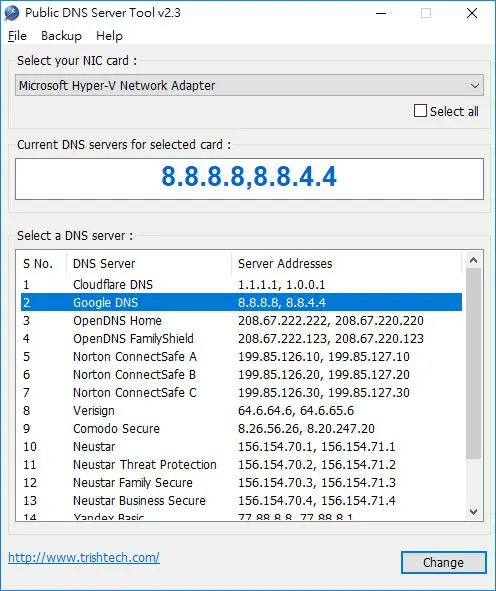Choose OpenDNS FamilyShield server
Screen dimensions: 496x591
point(241,338)
